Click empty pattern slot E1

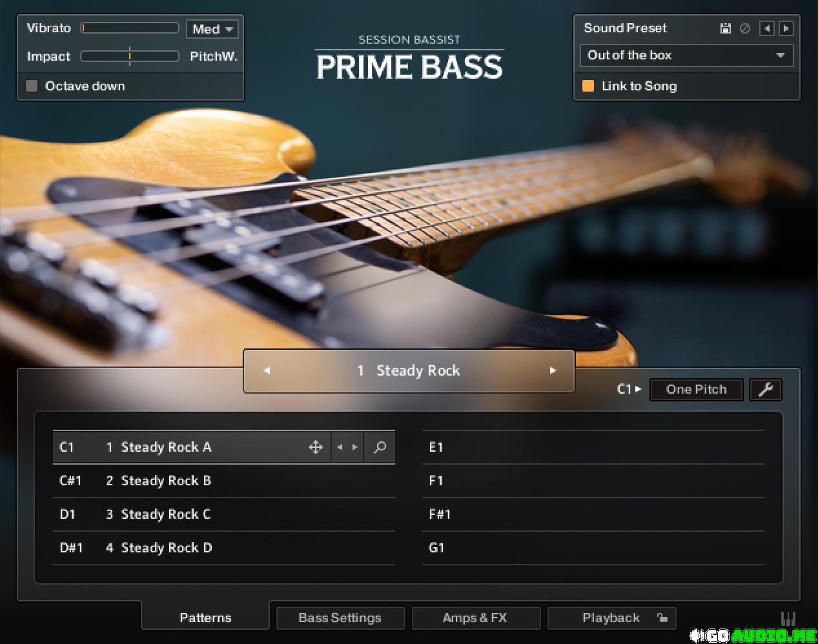point(593,447)
